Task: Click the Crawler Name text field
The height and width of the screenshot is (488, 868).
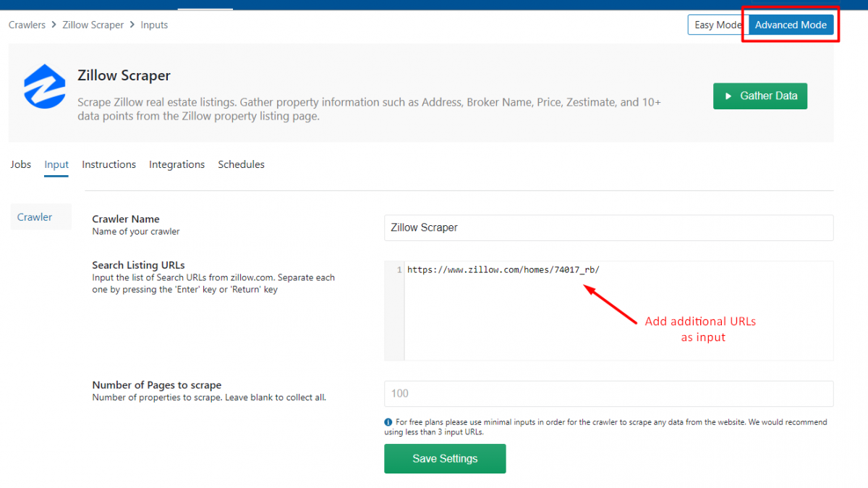Action: click(608, 227)
